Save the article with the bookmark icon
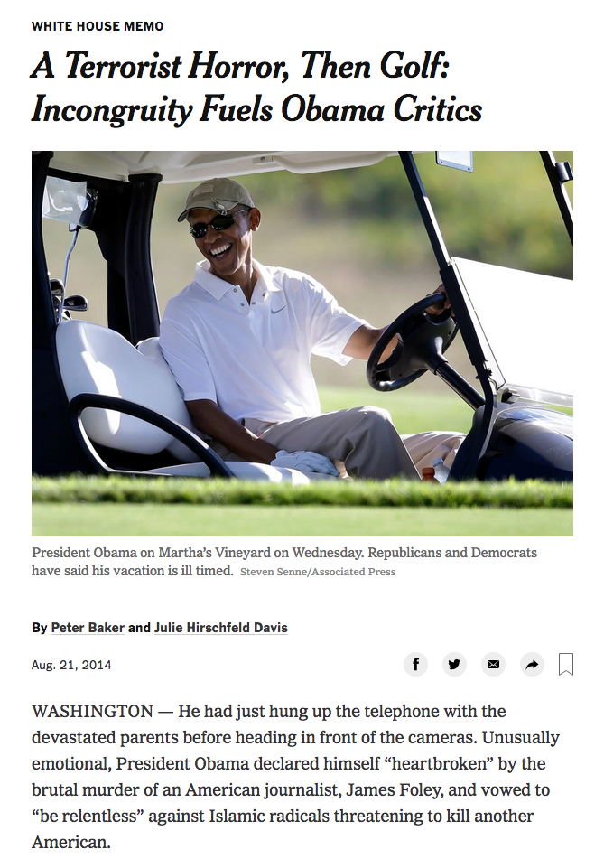 [x=566, y=664]
